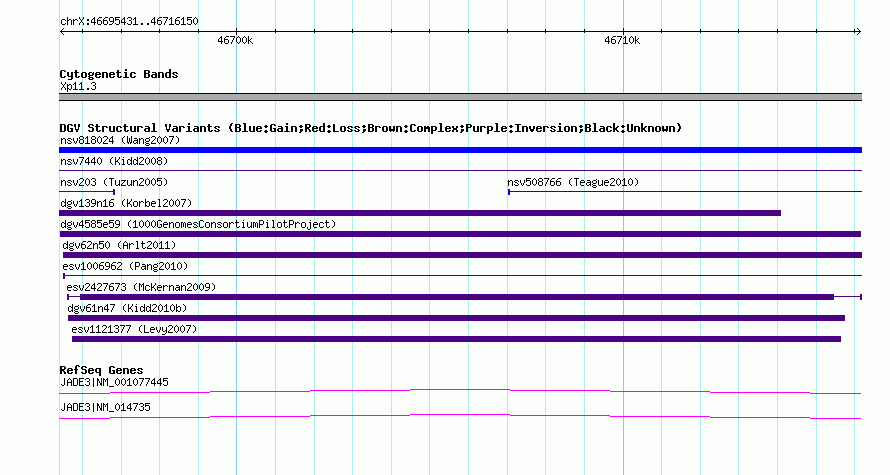Open JADE3|NM_014735 gene label
This screenshot has height=475, width=890.
[x=105, y=407]
